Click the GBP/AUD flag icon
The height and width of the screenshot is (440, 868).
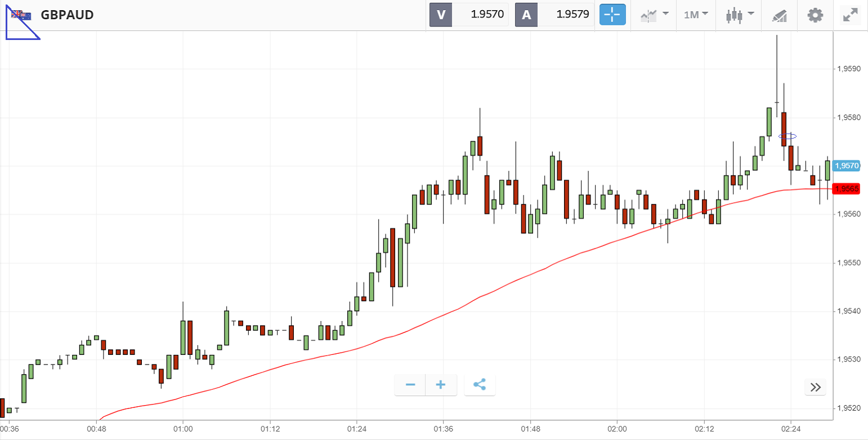coord(21,15)
